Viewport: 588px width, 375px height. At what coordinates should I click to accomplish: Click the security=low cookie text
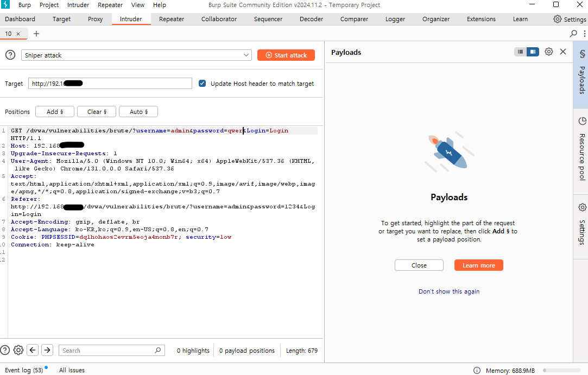208,237
